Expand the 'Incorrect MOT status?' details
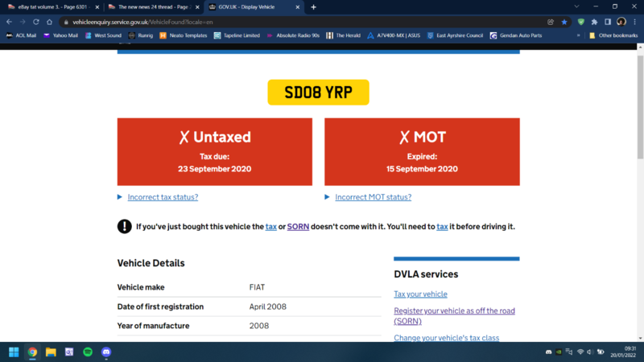644x362 pixels. pos(373,197)
